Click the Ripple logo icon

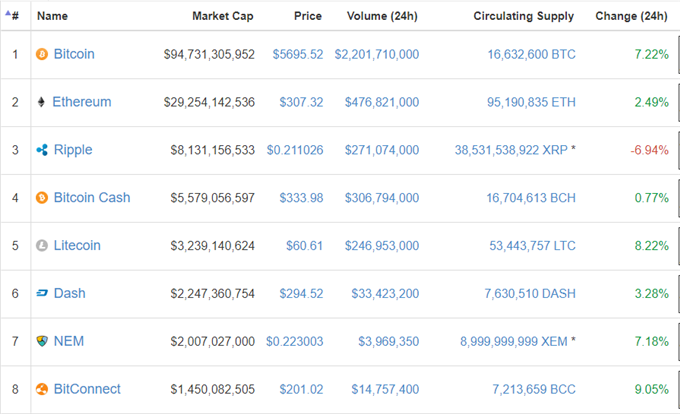tap(42, 150)
